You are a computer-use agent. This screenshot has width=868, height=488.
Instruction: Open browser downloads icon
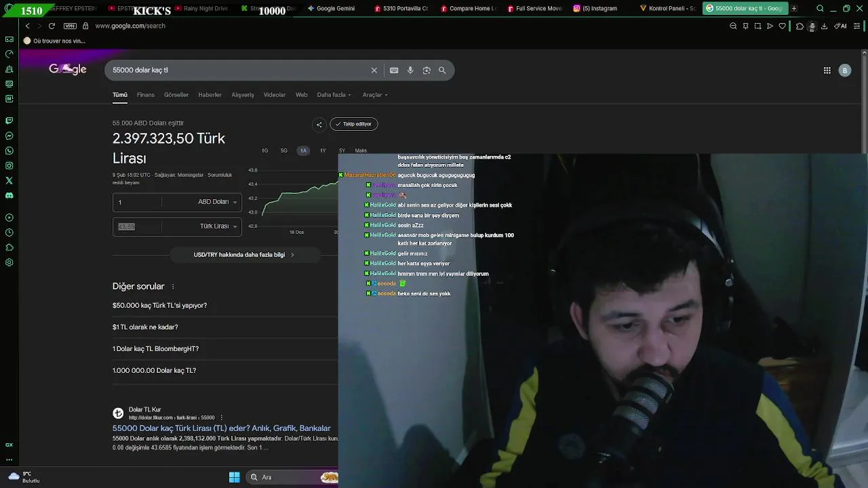824,26
